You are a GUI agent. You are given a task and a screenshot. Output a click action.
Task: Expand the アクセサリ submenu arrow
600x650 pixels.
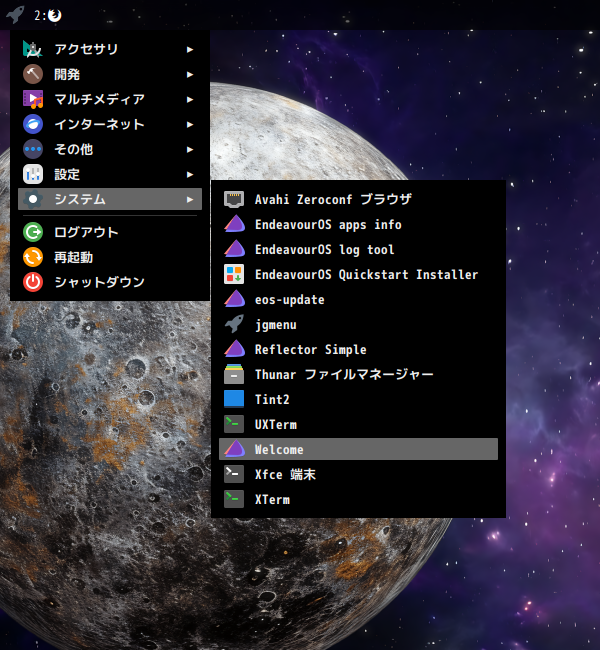pos(189,49)
